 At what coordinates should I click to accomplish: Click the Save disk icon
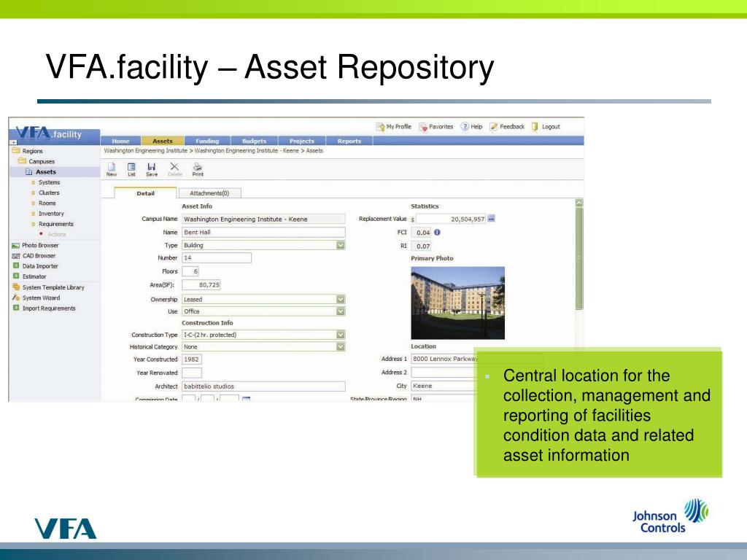tap(152, 167)
